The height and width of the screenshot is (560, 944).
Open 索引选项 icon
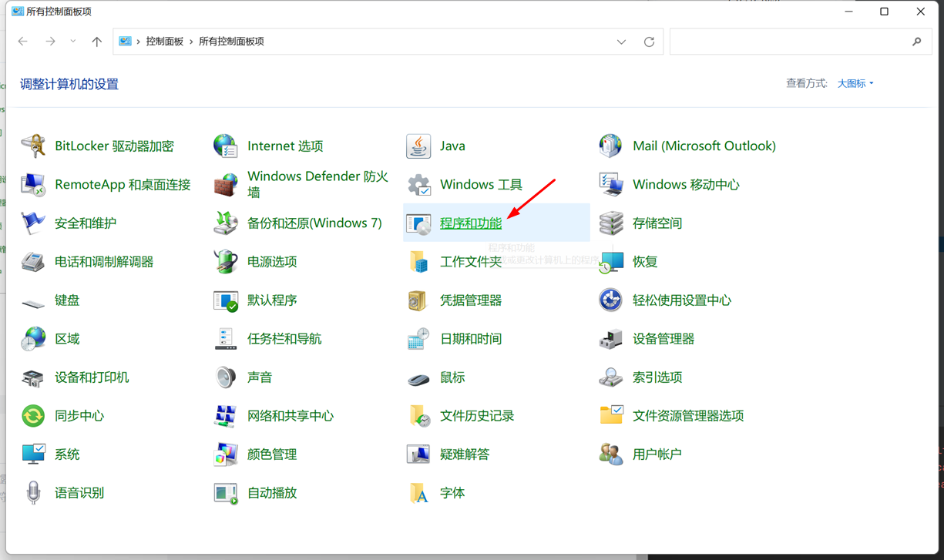tap(611, 377)
